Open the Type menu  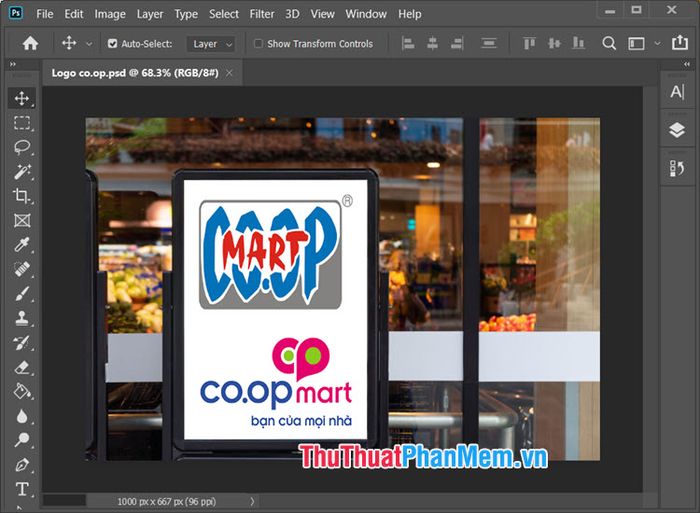(186, 14)
